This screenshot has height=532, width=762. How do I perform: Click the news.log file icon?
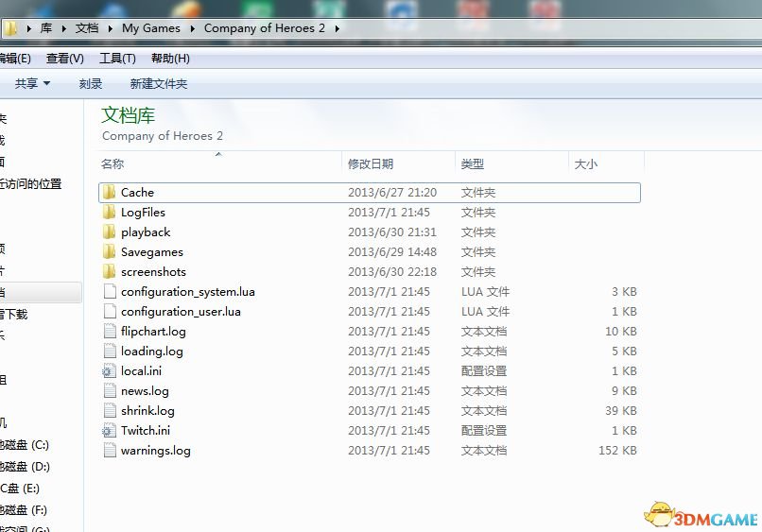(110, 390)
